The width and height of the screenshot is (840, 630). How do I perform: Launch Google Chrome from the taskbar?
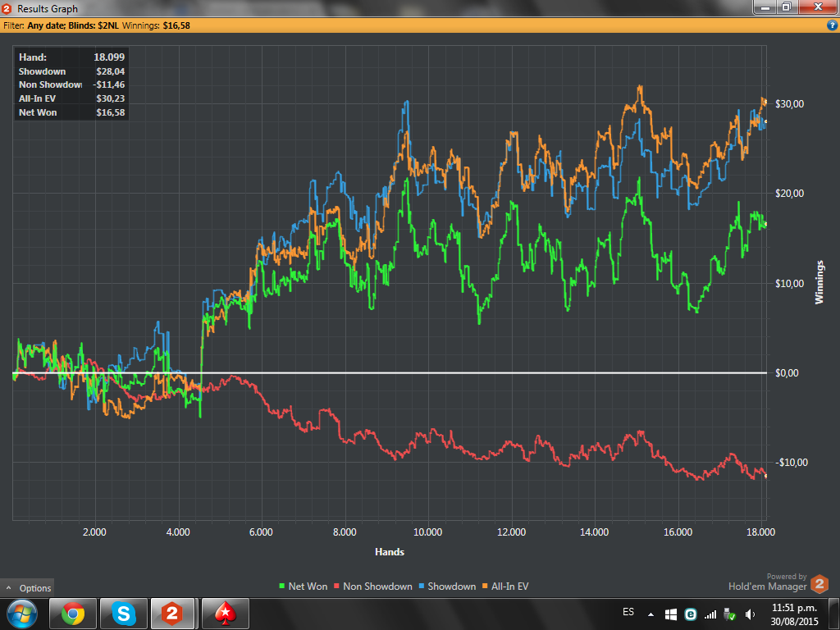pos(73,614)
